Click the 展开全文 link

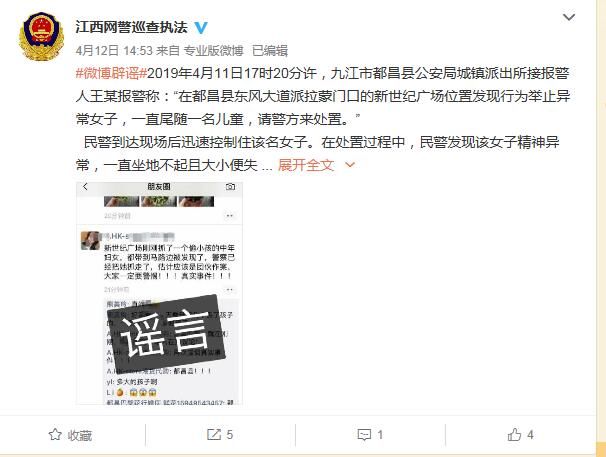click(x=306, y=165)
